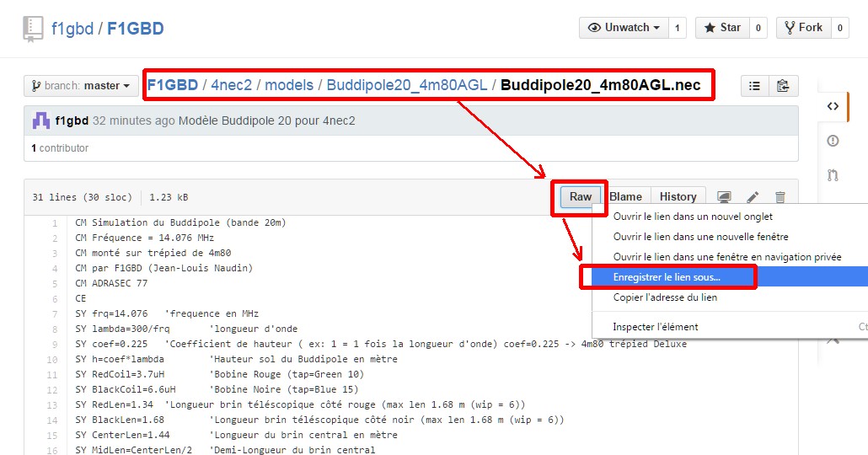
Task: Click the fork count 0
Action: pos(839,28)
